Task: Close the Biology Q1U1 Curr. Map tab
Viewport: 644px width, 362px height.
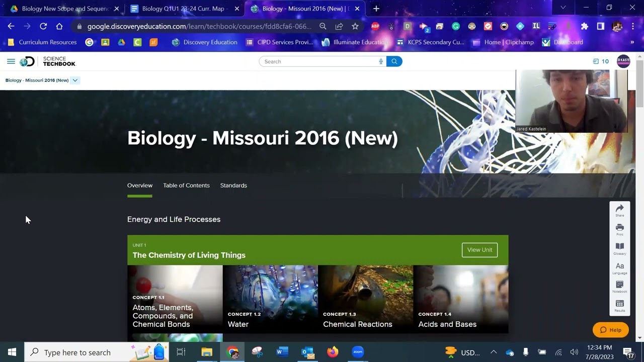Action: pyautogui.click(x=237, y=9)
